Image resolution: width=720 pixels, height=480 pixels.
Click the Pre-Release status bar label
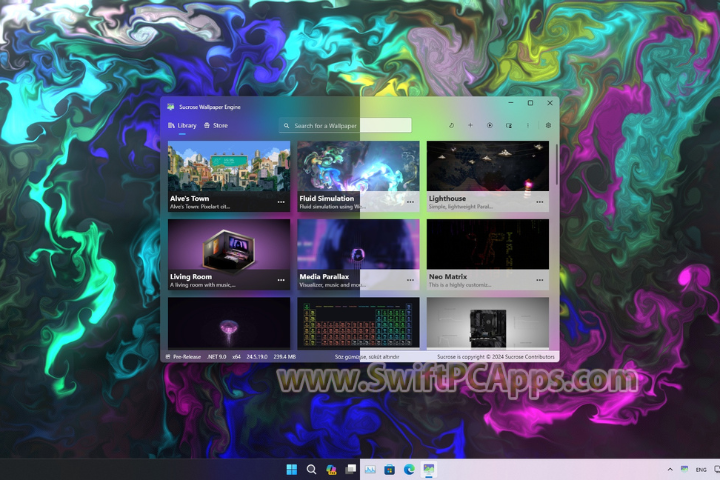[x=186, y=357]
